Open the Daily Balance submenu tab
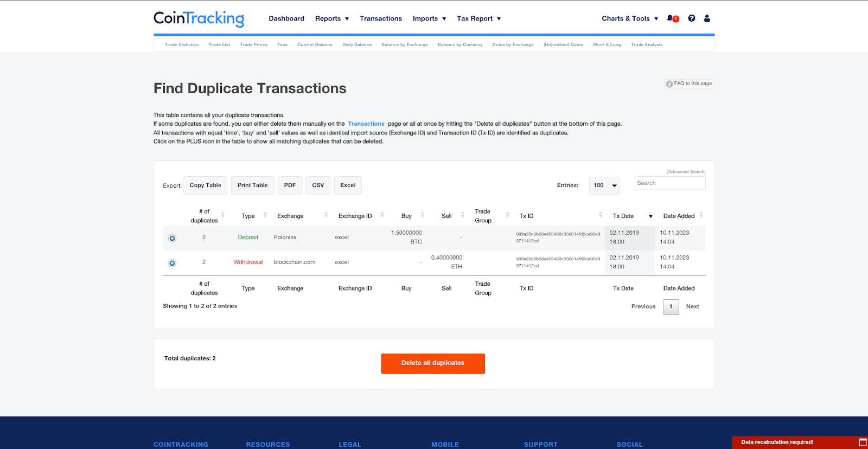This screenshot has width=868, height=449. 357,45
